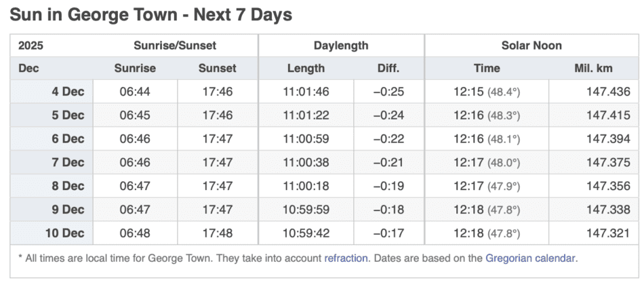Click the Sunrise column header

click(x=135, y=68)
